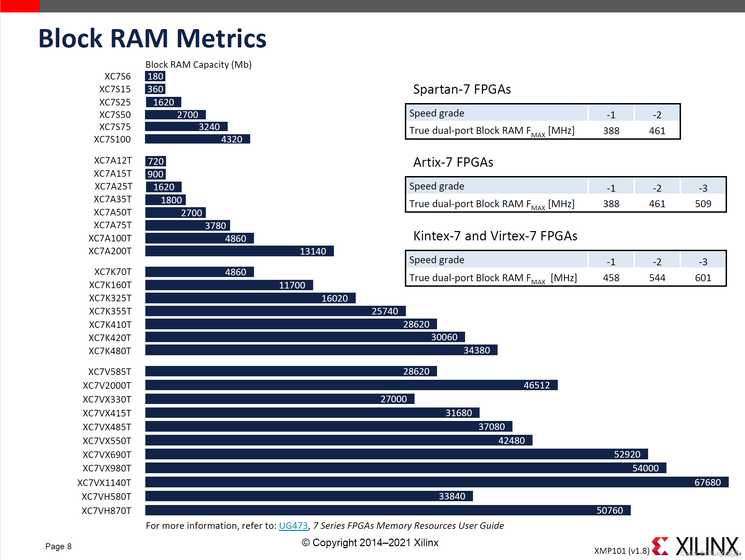745x560 pixels.
Task: Click the XC7VX1140T 67680 bar
Action: click(x=436, y=482)
